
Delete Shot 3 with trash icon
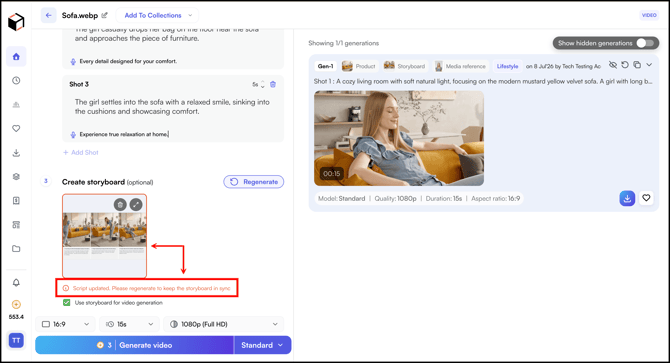tap(273, 84)
